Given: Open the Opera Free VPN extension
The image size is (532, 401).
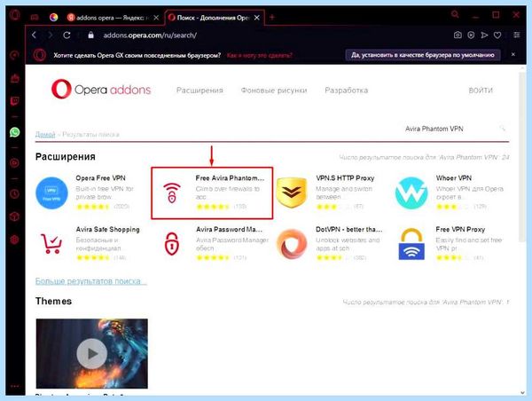Looking at the screenshot, I should [100, 178].
